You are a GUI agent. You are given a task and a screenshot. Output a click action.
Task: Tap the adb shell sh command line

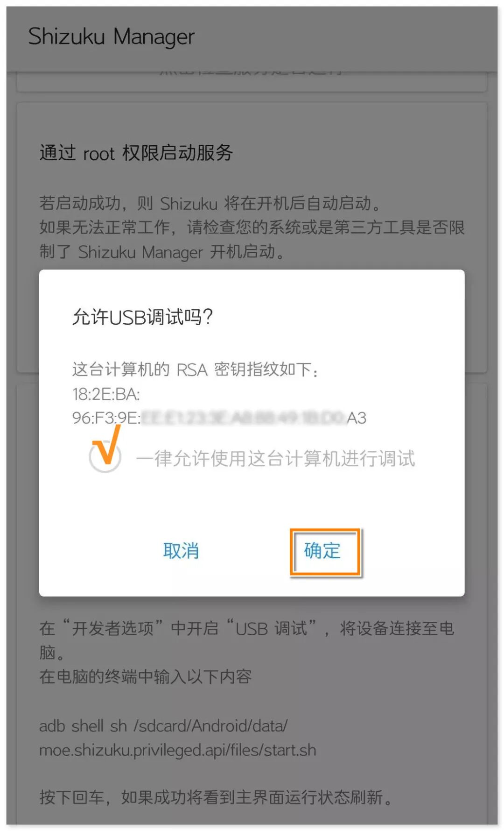[163, 726]
